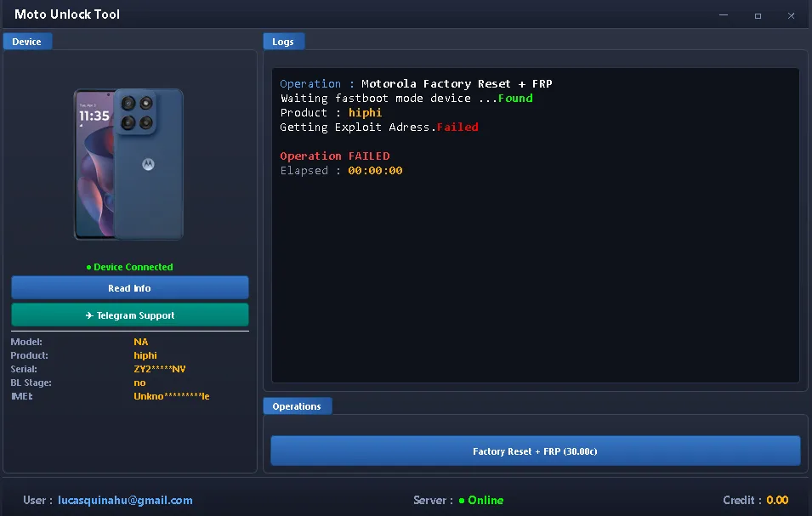
Task: Close the Moto Unlock Tool window
Action: point(792,14)
